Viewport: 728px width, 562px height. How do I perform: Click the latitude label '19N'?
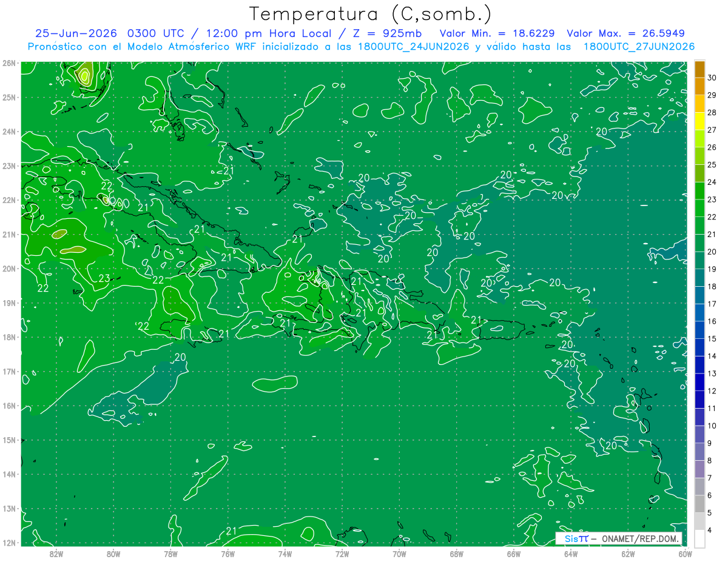tap(9, 303)
